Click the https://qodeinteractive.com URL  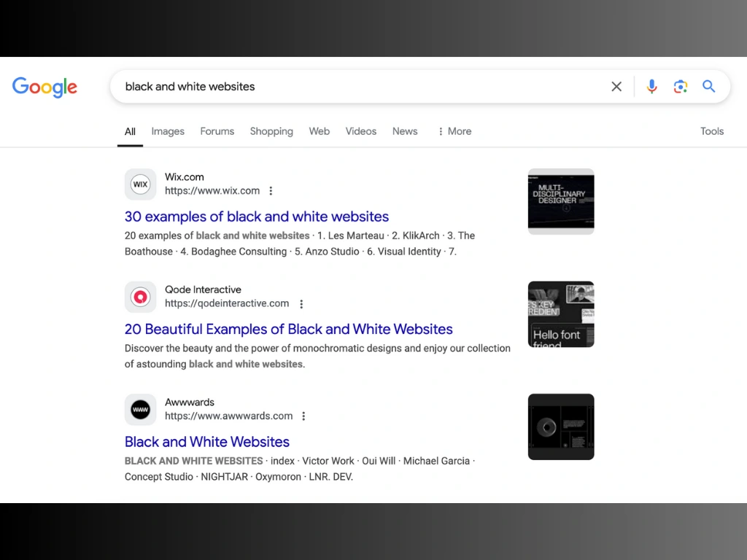pyautogui.click(x=227, y=304)
